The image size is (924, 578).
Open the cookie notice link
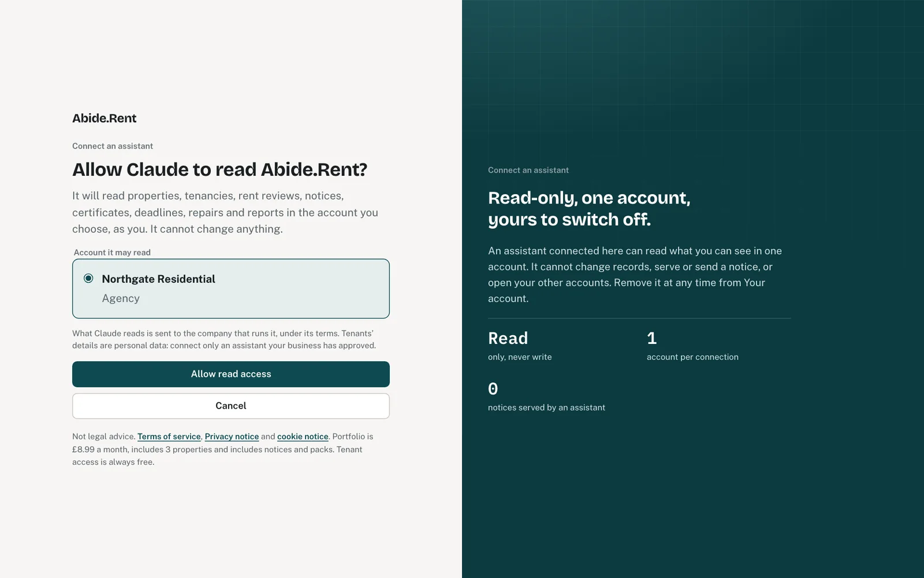coord(303,436)
